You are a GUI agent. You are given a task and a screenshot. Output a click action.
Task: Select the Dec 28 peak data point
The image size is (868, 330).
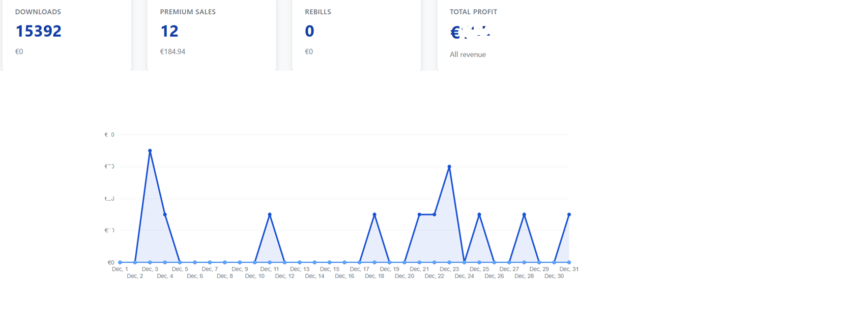pos(524,214)
